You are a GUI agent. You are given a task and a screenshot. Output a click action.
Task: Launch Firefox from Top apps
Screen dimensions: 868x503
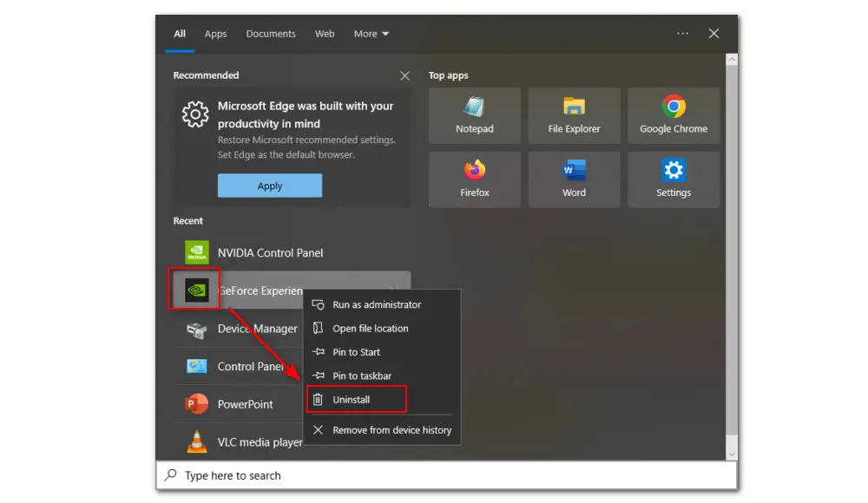click(474, 180)
